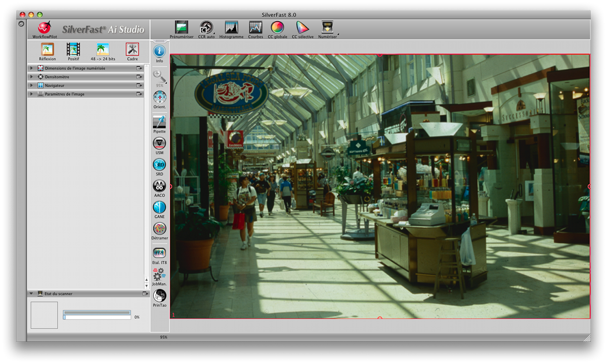Toggle the Positif film type
Image resolution: width=607 pixels, height=364 pixels.
(73, 50)
